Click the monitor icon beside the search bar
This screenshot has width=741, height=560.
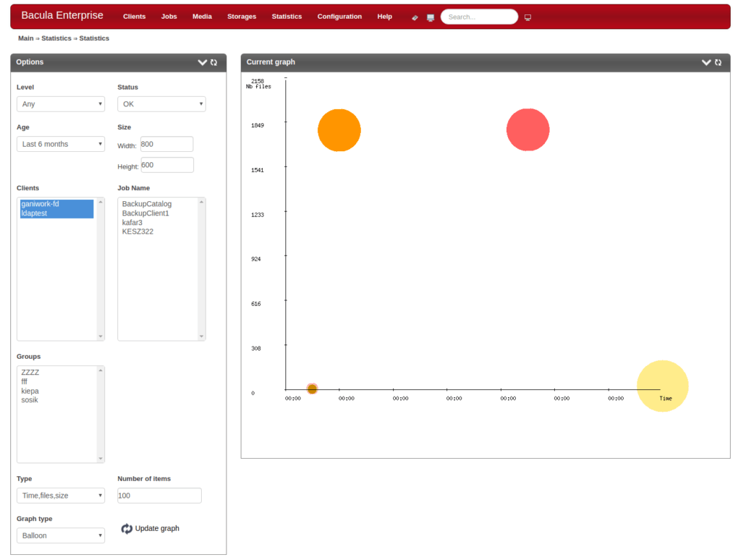[430, 17]
